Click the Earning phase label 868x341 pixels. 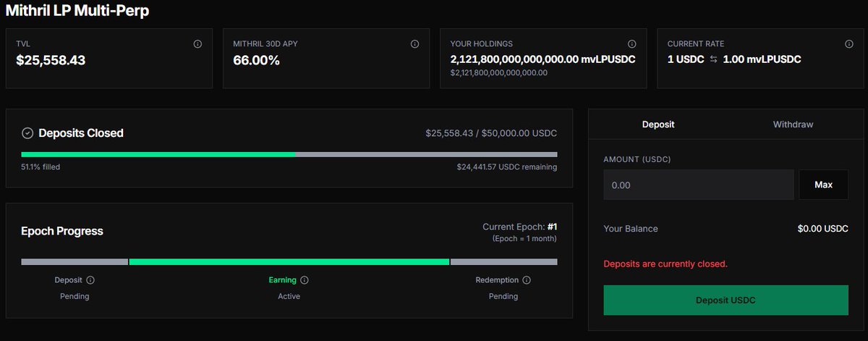283,280
